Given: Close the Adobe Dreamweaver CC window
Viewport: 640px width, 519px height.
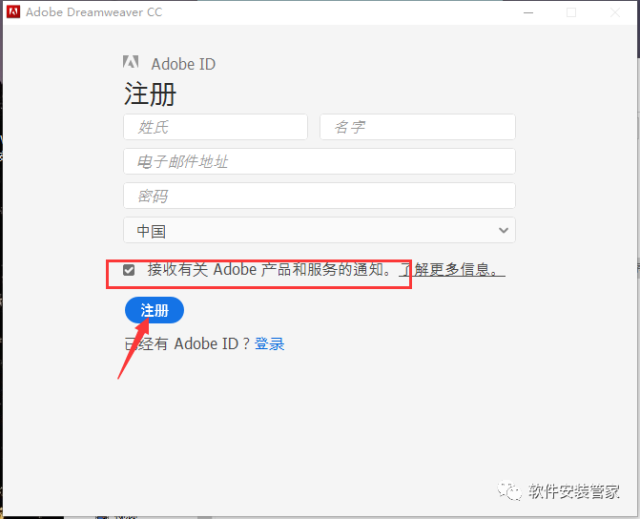Looking at the screenshot, I should pos(614,13).
